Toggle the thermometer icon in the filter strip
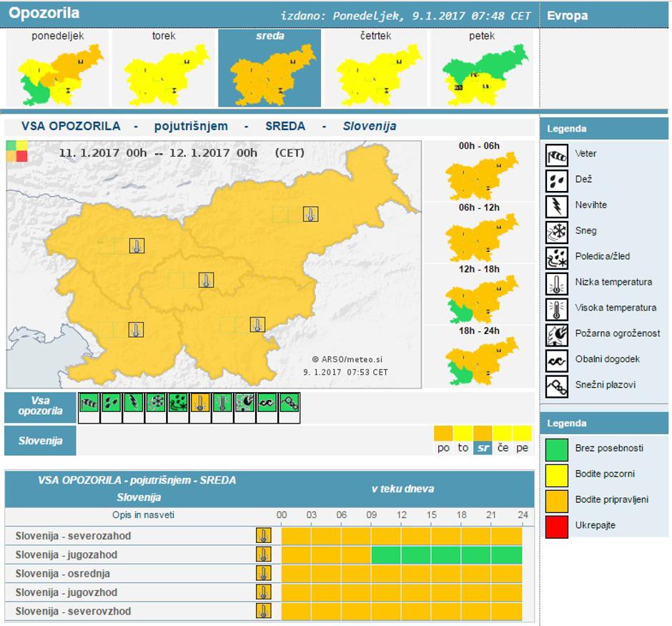The image size is (672, 626). (x=200, y=402)
